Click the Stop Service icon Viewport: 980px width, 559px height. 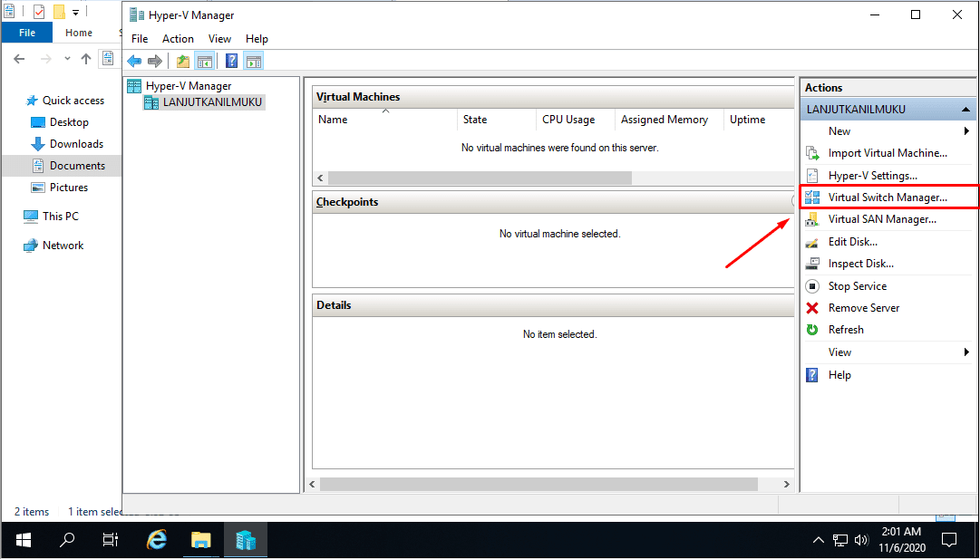(x=812, y=286)
